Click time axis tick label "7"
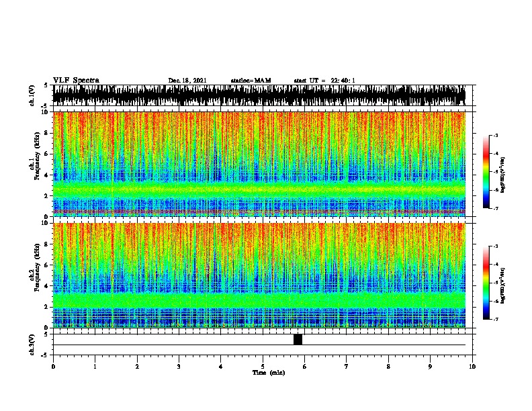This screenshot has width=532, height=411. click(347, 367)
